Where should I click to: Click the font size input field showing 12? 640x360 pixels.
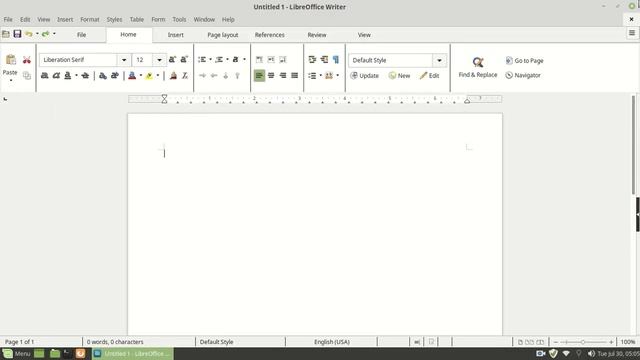click(x=142, y=60)
